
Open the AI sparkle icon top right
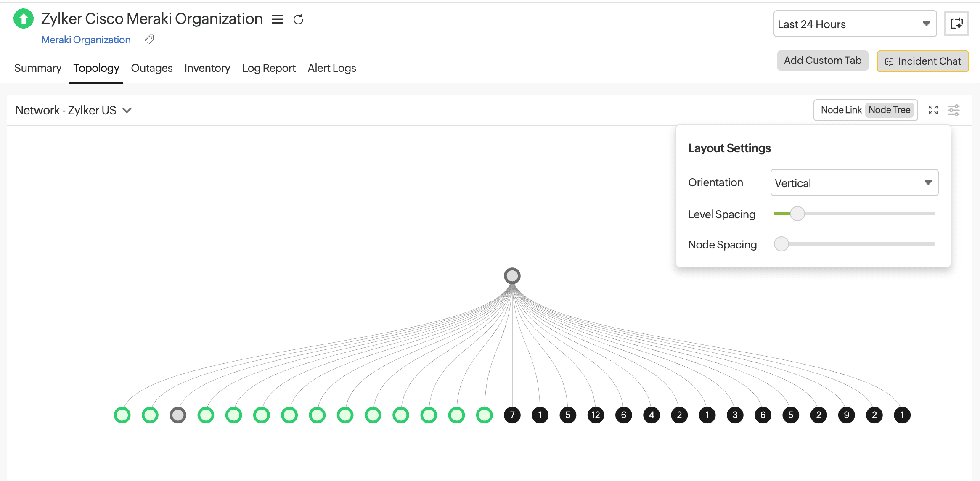[x=956, y=24]
